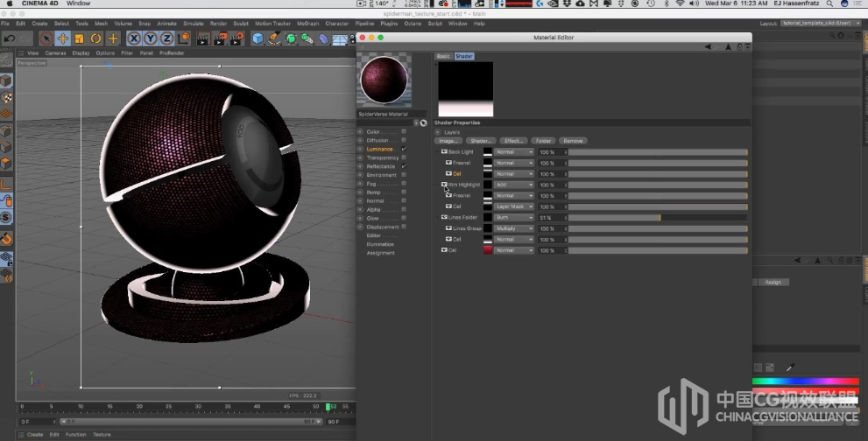Screen dimensions: 868x441
Task: Uncheck the Reflectance channel checkbox
Action: [x=404, y=166]
